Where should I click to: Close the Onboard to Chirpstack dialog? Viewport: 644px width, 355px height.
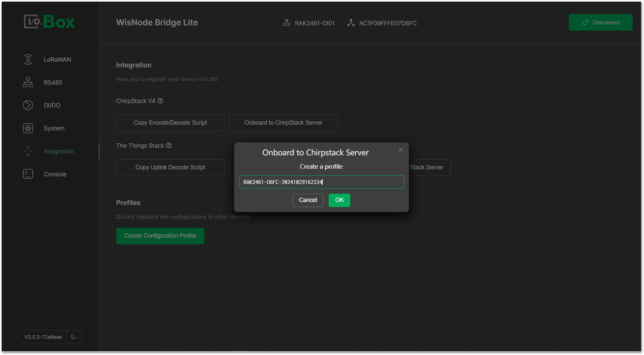click(x=400, y=150)
